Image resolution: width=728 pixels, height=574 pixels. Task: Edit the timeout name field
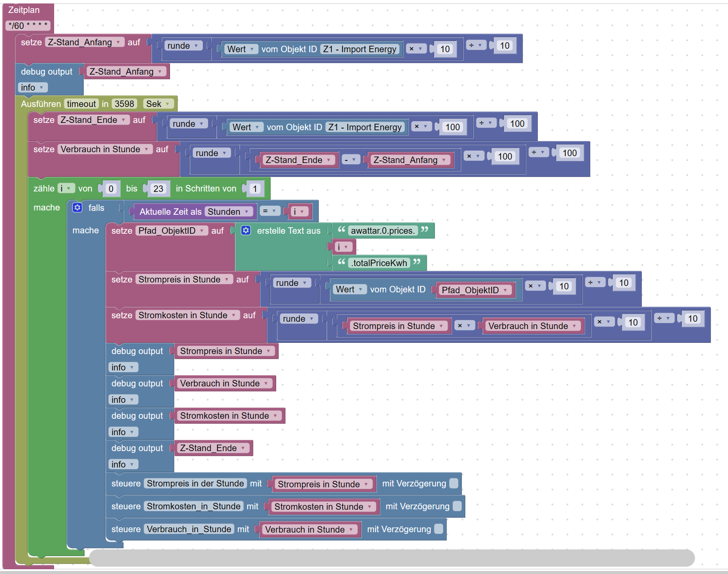click(x=81, y=104)
